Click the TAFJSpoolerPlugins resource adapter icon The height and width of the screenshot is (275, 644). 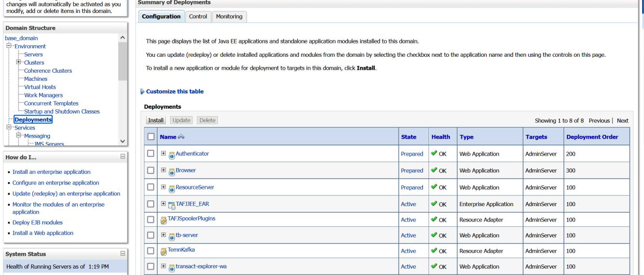163,220
